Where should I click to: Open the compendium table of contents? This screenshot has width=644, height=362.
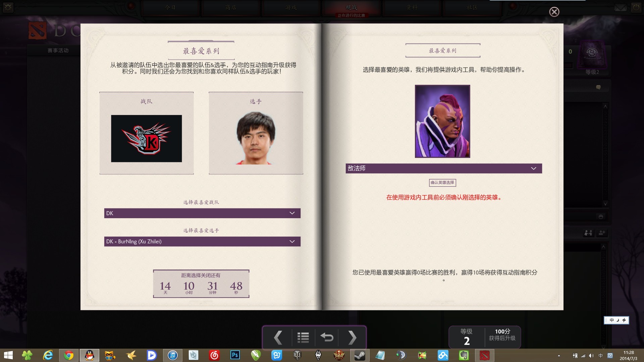(x=303, y=338)
